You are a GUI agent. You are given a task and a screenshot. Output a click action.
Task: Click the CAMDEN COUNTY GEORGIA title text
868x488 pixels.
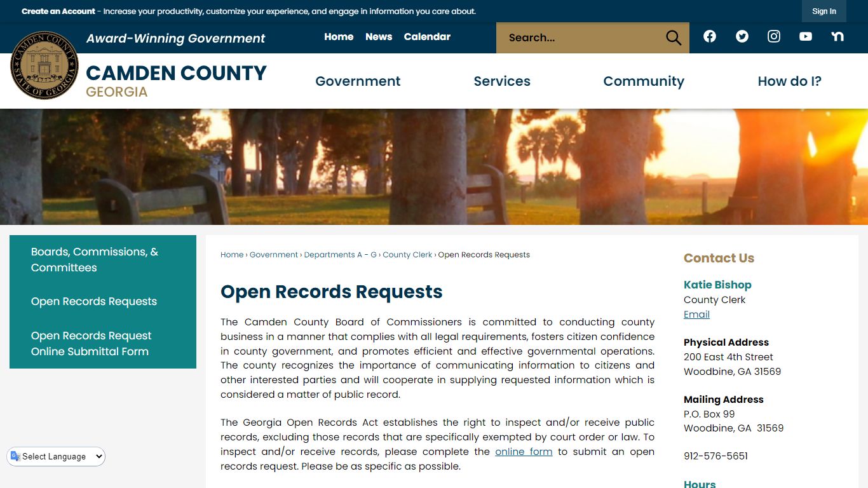(176, 81)
